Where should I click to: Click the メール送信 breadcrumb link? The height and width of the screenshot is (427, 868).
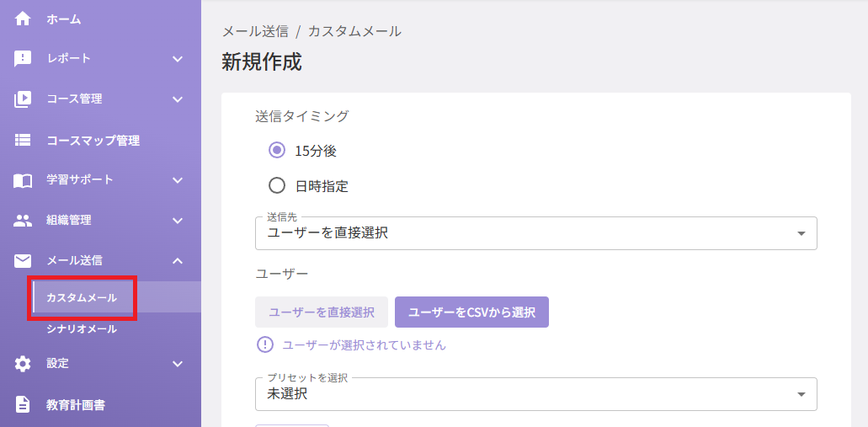[255, 31]
